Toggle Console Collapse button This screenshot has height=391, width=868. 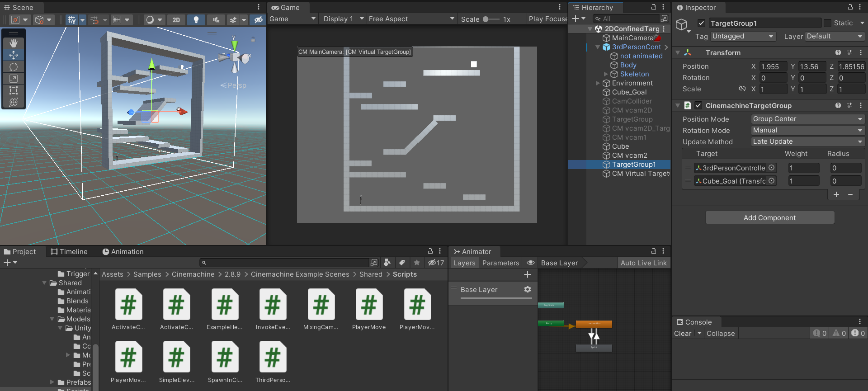tap(721, 334)
